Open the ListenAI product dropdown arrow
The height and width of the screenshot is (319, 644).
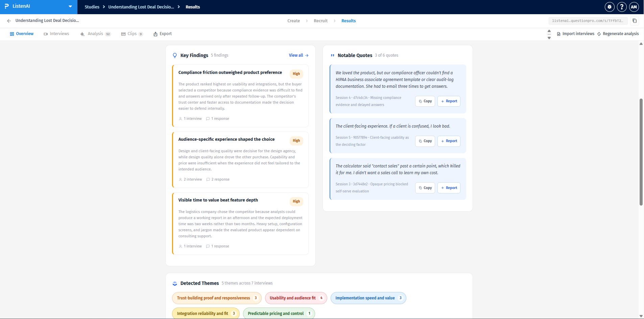coord(70,6)
